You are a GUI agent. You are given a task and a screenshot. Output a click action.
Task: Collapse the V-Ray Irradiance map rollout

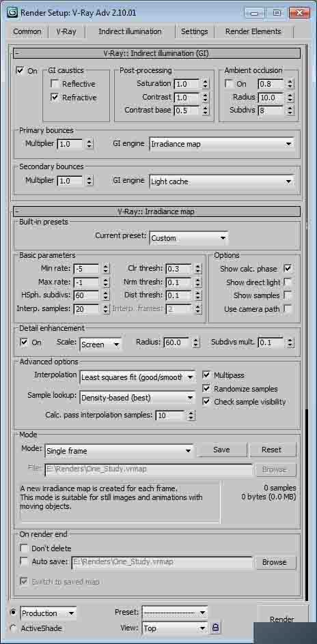click(x=156, y=211)
